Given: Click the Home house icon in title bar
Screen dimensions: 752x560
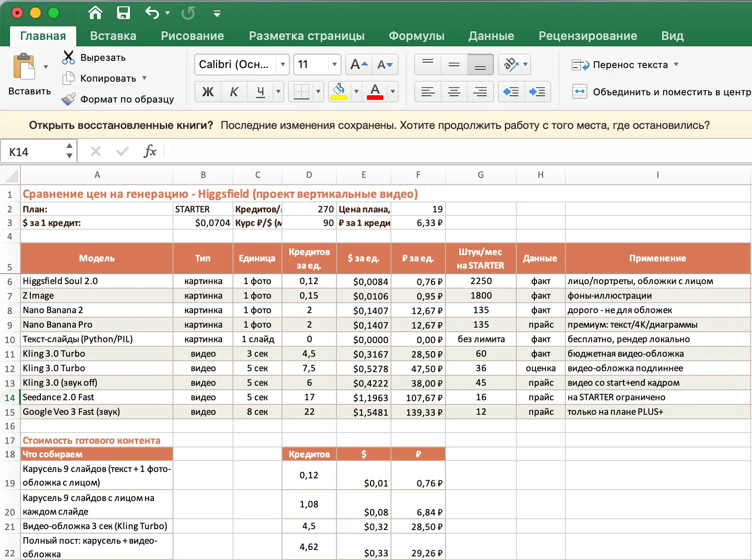Looking at the screenshot, I should 95,13.
